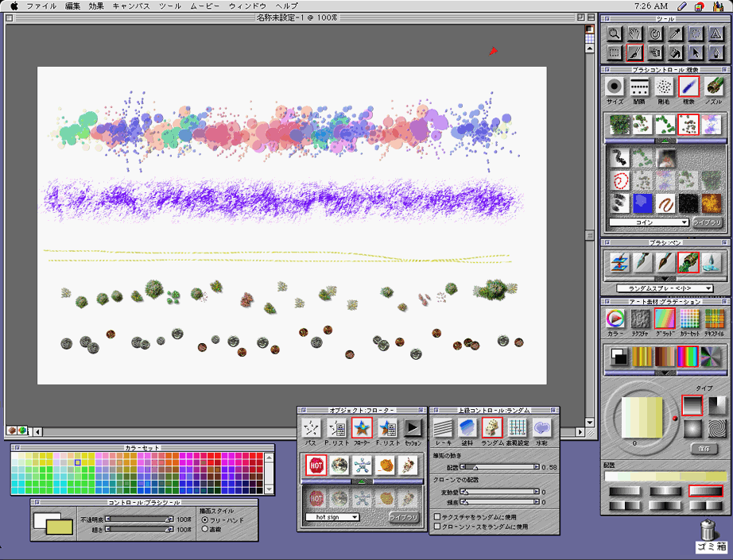
Task: Click the セッション play icon
Action: (x=413, y=429)
